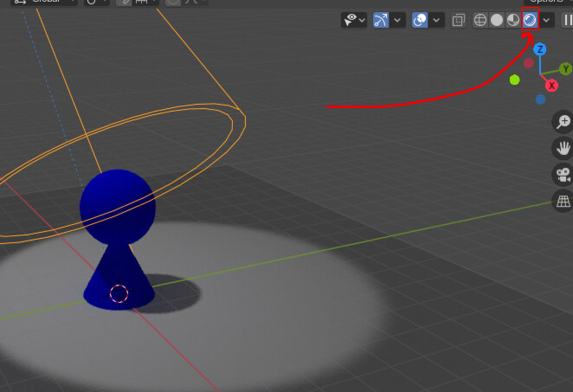Toggle Show Gizmo button

pos(381,20)
